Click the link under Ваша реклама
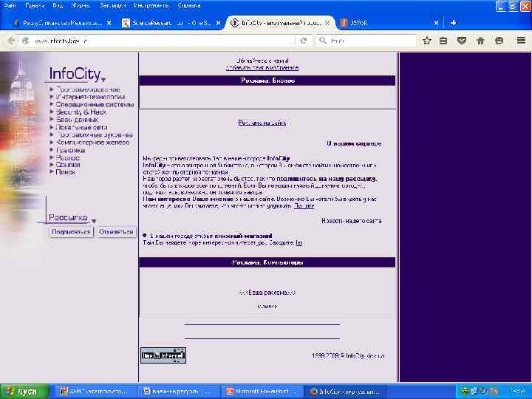 tap(267, 306)
